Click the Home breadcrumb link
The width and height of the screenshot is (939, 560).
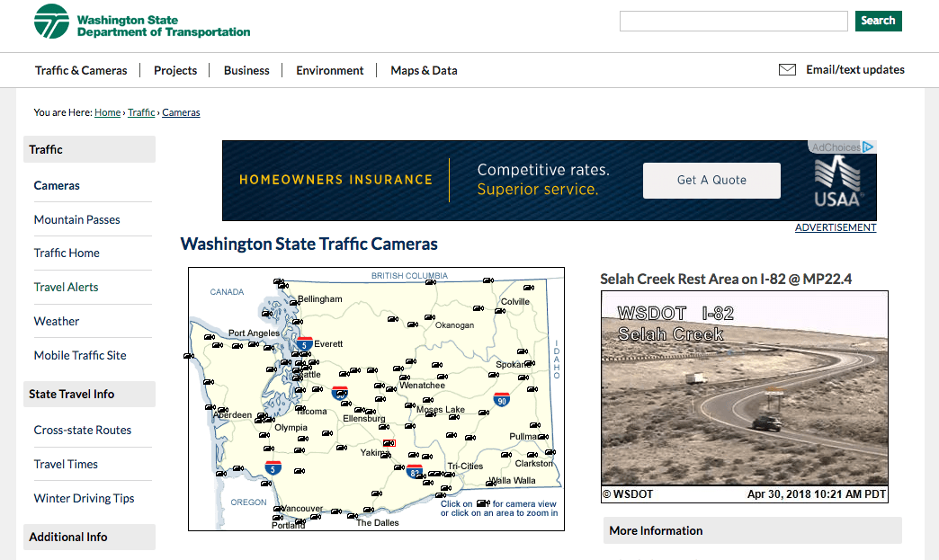click(x=107, y=112)
